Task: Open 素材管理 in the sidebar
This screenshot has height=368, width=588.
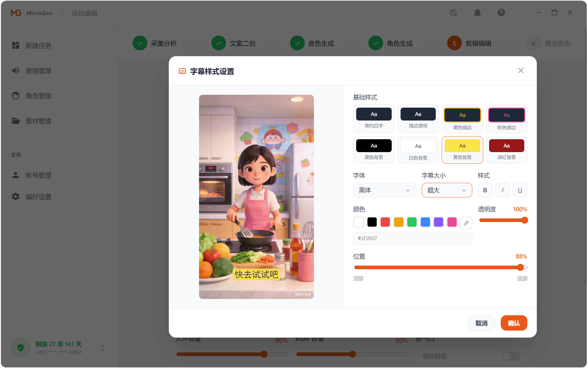Action: click(x=38, y=121)
